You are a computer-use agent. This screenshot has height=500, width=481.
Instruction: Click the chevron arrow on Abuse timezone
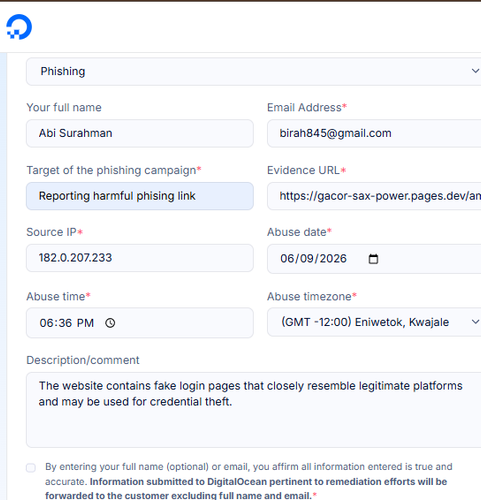[475, 322]
